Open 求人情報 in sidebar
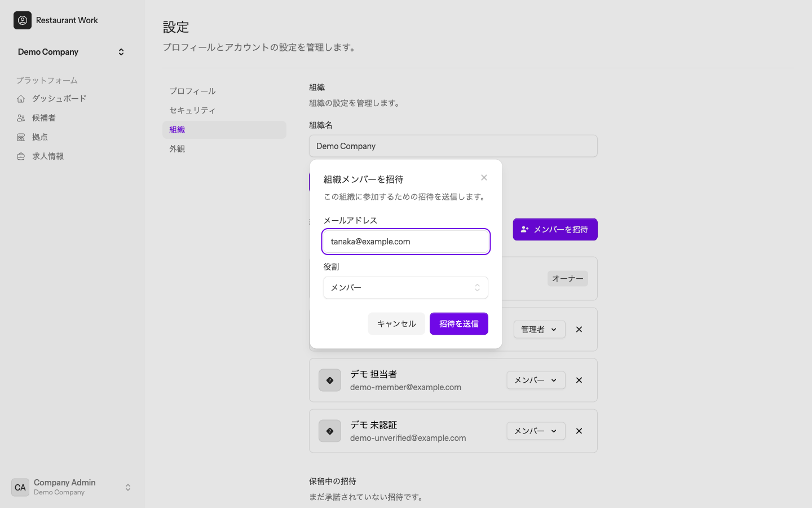This screenshot has width=812, height=508. click(x=72, y=156)
